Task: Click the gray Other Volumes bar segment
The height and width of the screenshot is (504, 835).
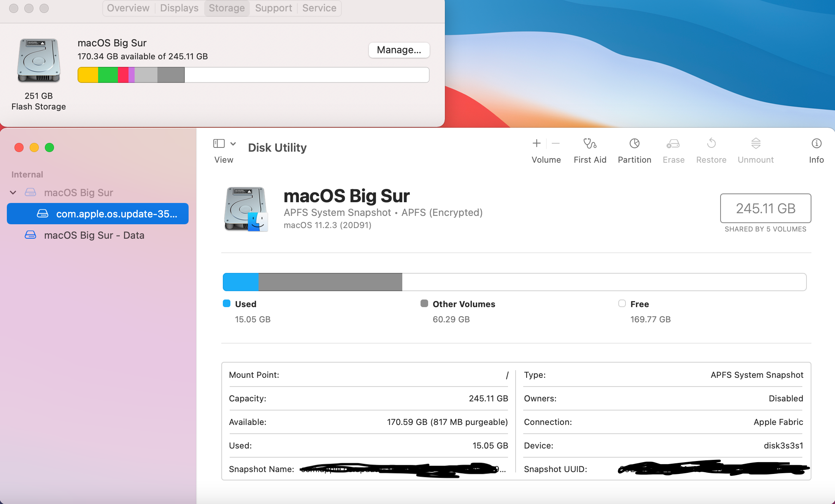Action: pos(330,282)
